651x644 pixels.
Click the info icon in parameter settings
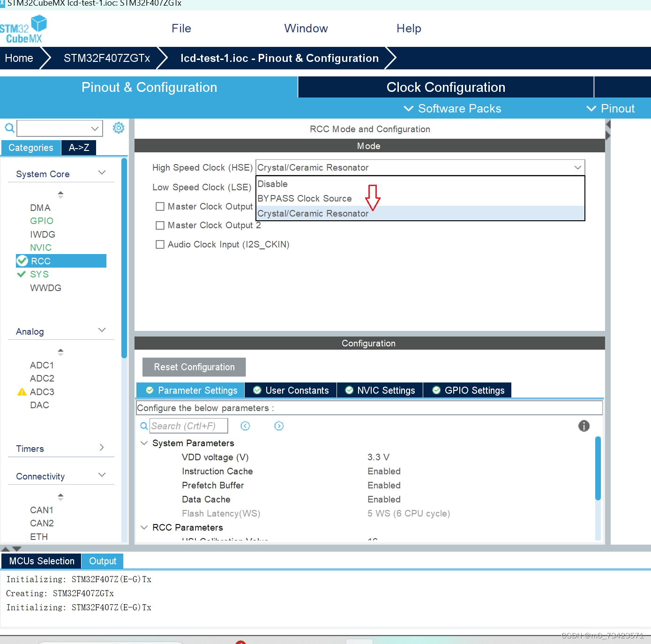click(584, 426)
